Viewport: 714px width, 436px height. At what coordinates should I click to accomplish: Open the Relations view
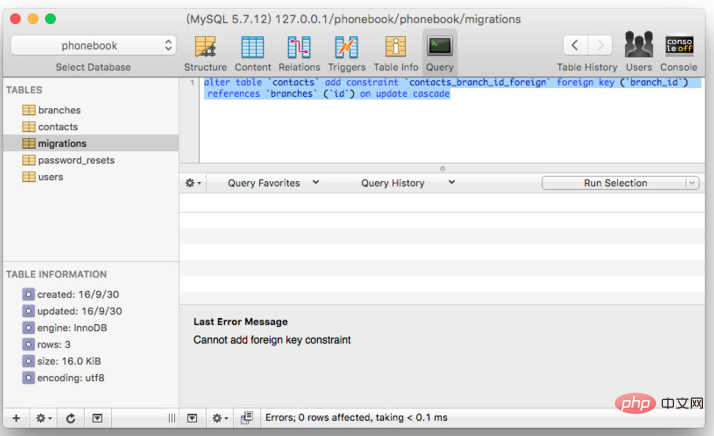coord(299,53)
